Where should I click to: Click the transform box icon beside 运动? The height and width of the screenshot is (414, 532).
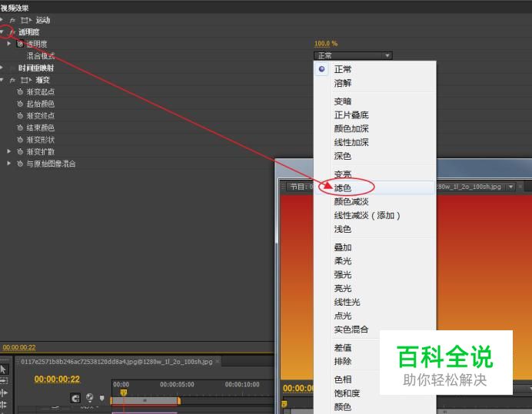pyautogui.click(x=26, y=20)
